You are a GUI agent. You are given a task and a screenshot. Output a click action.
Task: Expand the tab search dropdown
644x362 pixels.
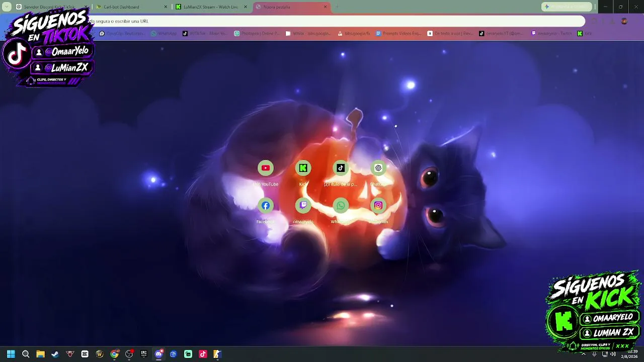7,7
